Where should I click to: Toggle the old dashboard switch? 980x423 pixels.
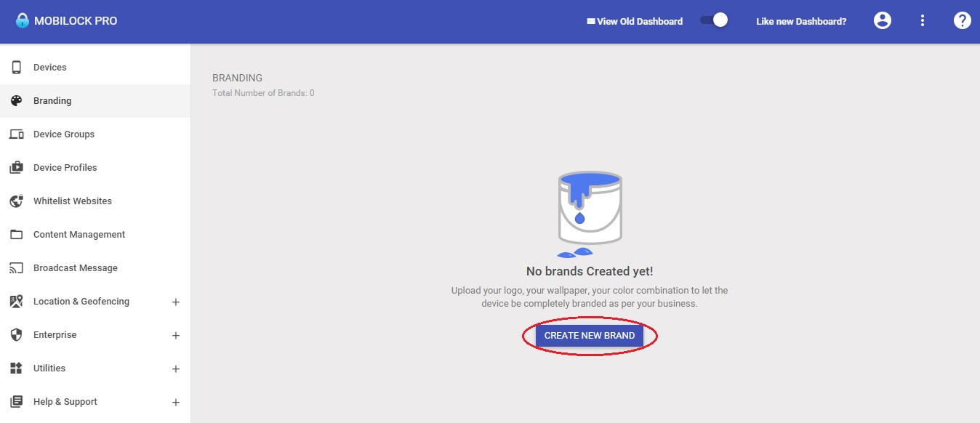tap(714, 20)
